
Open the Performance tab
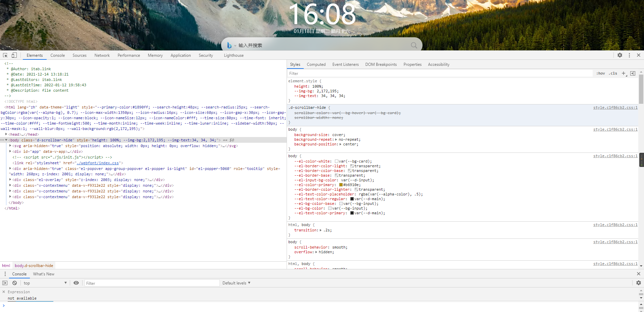129,55
